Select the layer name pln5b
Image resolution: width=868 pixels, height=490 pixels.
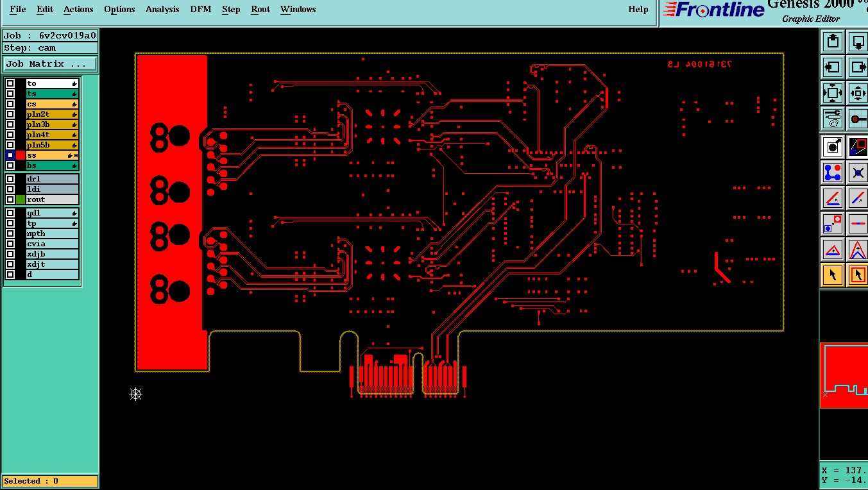coord(52,145)
